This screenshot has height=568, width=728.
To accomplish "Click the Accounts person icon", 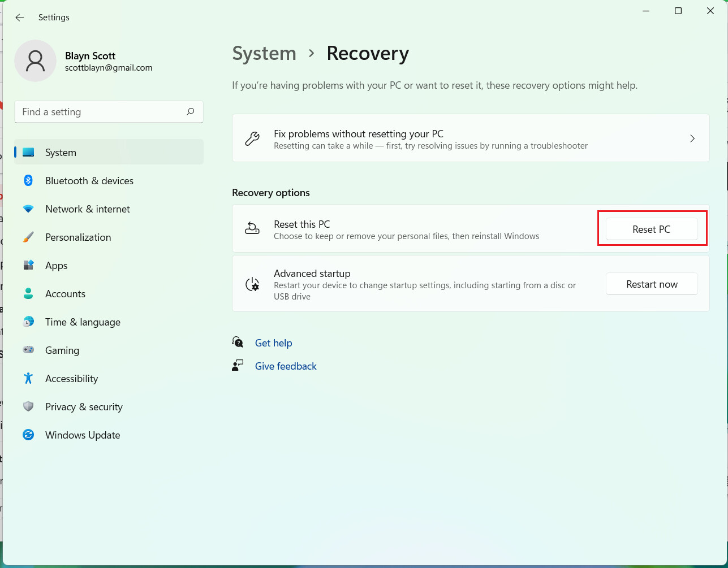I will click(x=28, y=293).
